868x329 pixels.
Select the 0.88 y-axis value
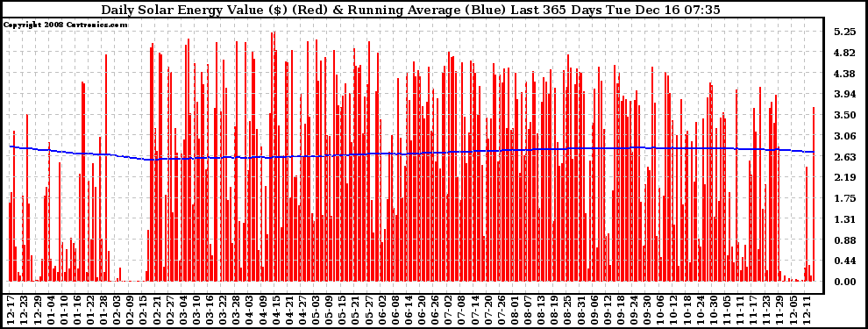tap(844, 240)
